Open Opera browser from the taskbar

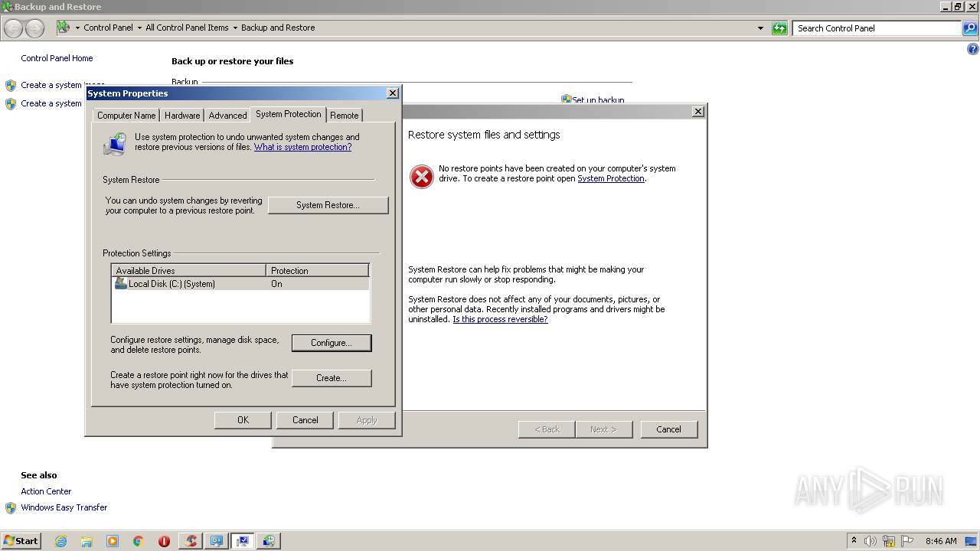164,541
